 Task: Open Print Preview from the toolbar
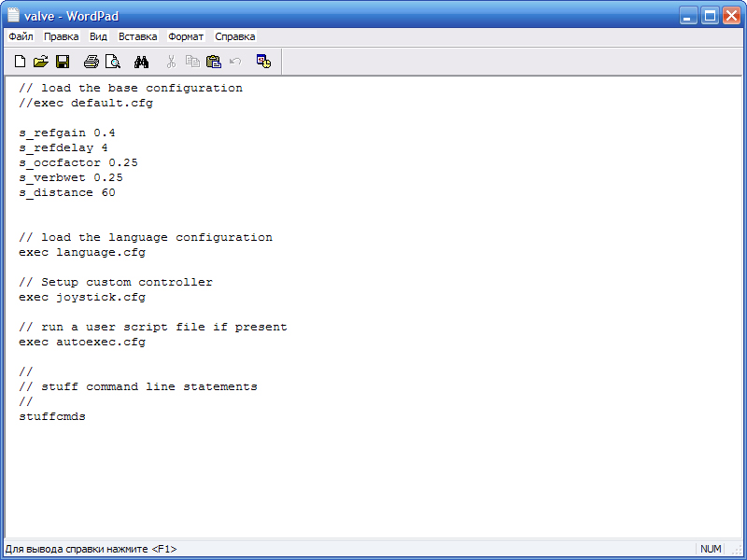[112, 62]
